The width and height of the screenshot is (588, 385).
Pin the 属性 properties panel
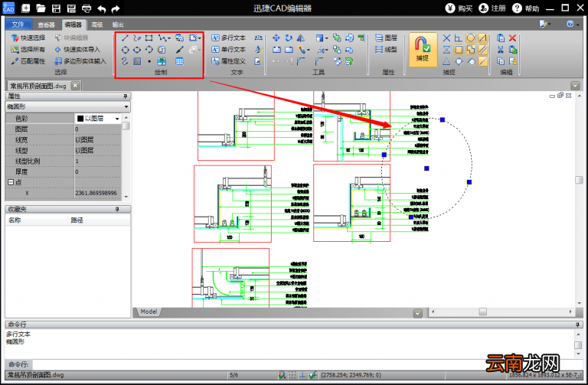pos(126,96)
